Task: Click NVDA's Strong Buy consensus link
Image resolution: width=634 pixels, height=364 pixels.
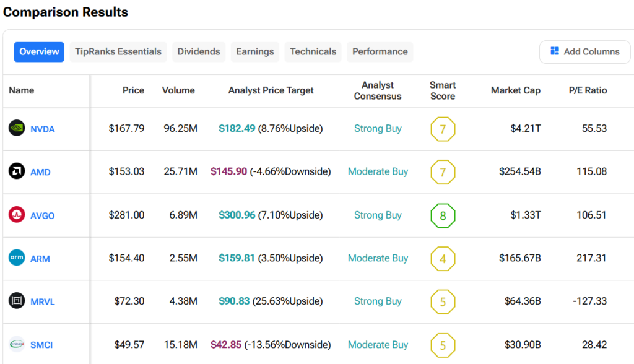Action: pyautogui.click(x=378, y=129)
